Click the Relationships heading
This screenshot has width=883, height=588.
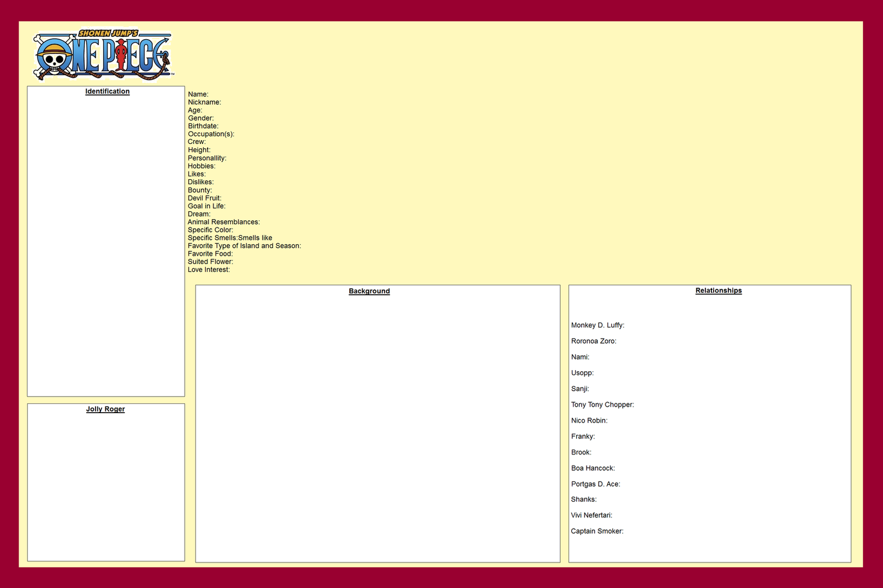(719, 291)
